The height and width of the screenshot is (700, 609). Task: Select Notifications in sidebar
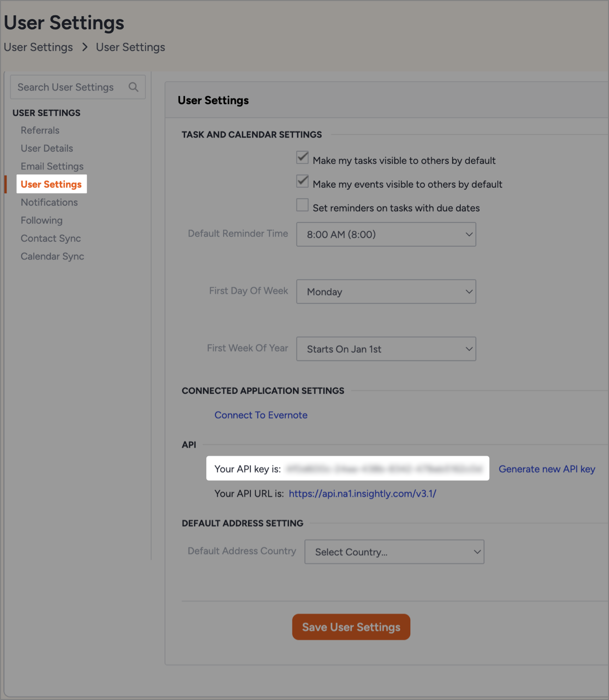(x=49, y=202)
